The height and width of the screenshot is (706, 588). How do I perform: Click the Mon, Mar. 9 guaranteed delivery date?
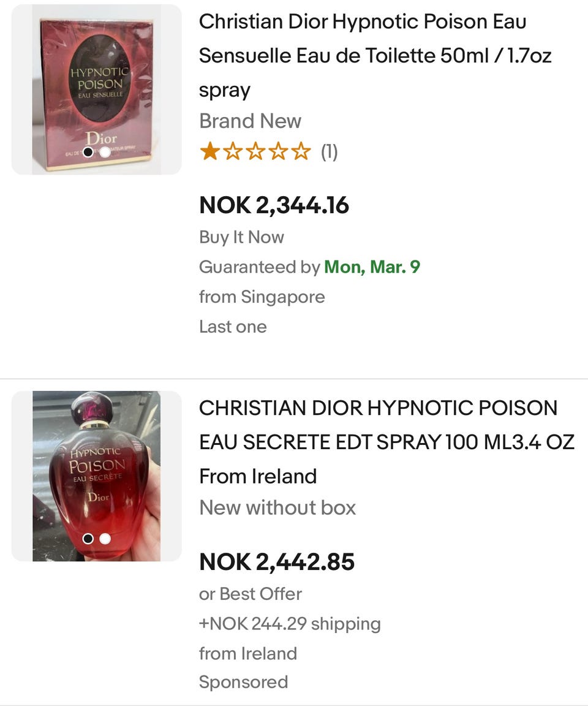372,267
